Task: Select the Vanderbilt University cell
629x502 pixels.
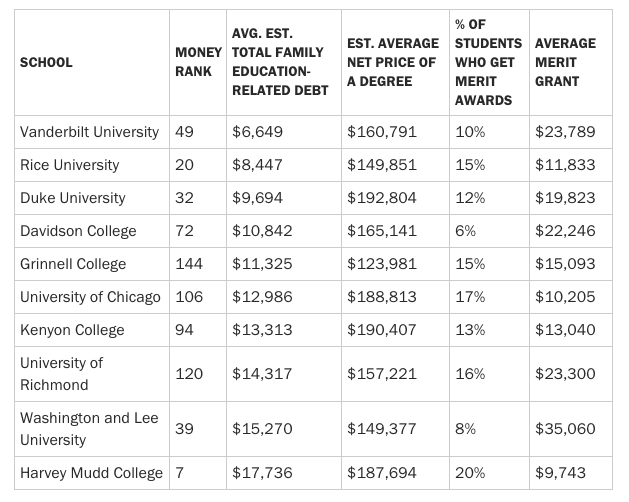Action: (89, 132)
